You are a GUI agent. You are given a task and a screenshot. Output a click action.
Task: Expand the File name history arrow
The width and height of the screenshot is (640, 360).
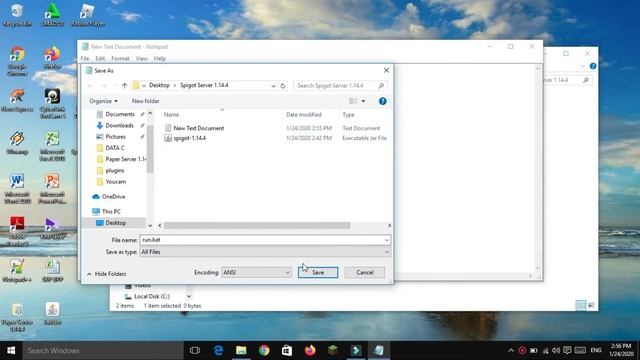coord(387,240)
